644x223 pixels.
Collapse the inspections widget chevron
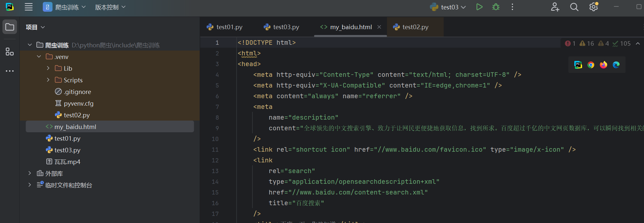point(638,43)
